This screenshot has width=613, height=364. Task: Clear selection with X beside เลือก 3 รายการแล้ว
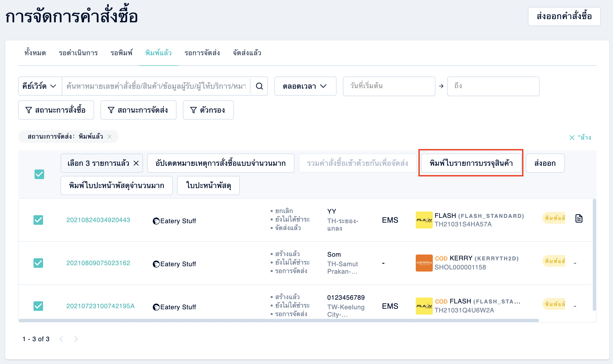point(136,163)
